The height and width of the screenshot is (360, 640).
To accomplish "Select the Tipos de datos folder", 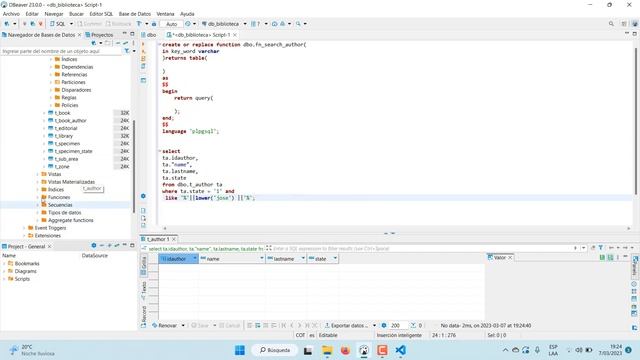I will click(64, 213).
